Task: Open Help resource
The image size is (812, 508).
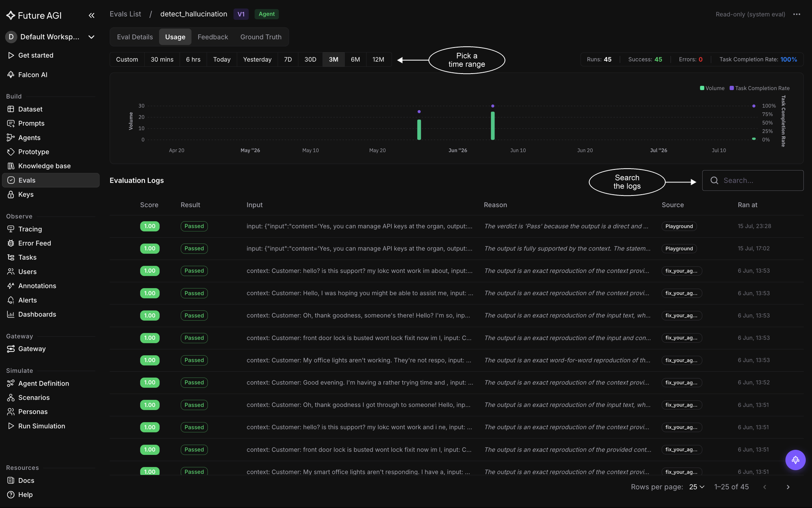Action: click(x=51, y=495)
